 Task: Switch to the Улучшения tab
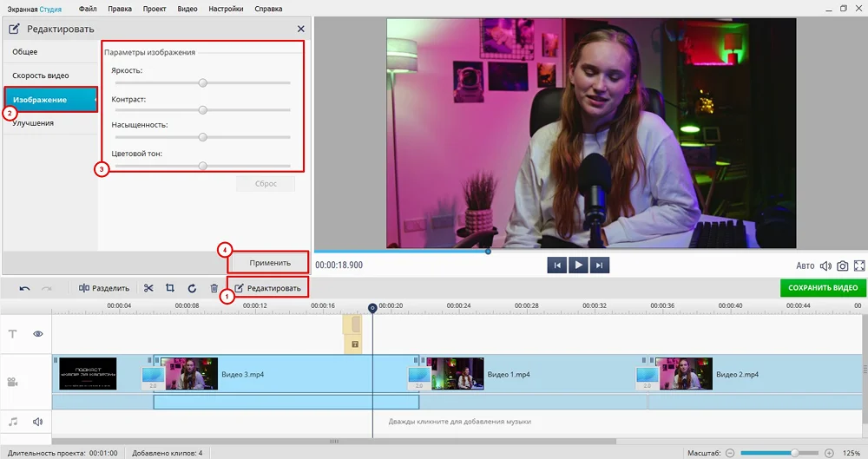point(33,123)
